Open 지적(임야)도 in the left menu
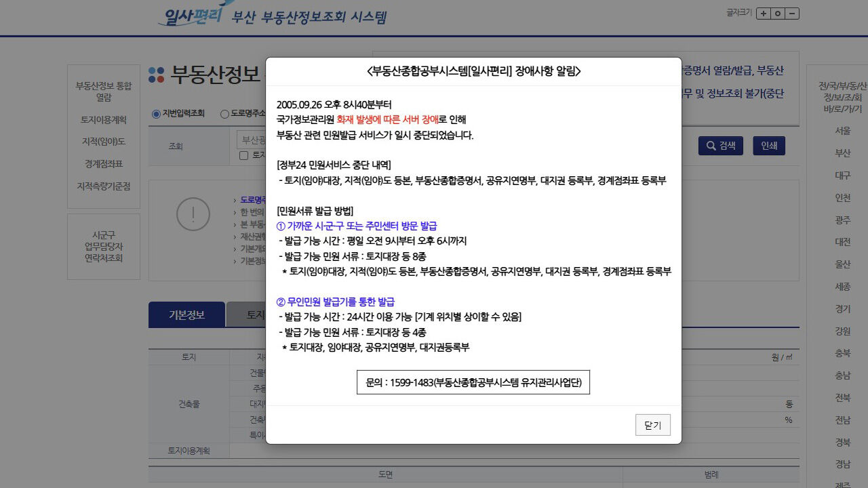Screen dimensions: 868x488 pos(104,142)
